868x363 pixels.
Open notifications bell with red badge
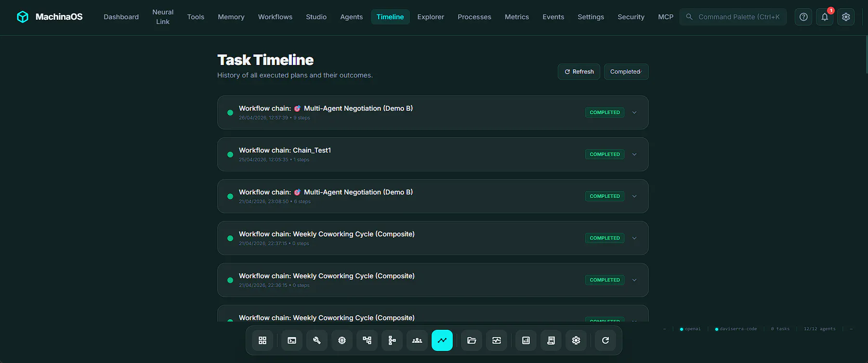825,17
